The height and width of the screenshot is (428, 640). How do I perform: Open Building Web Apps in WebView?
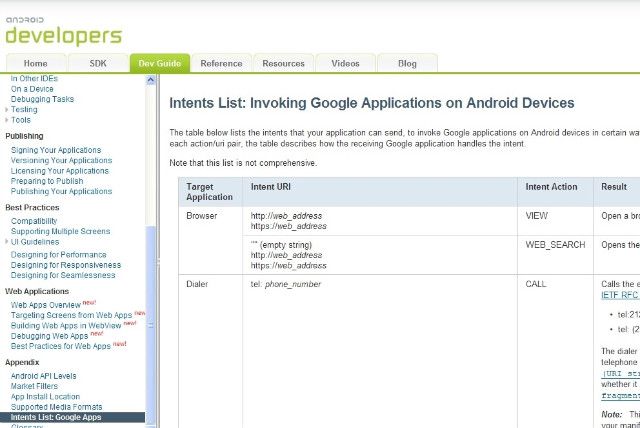[66, 325]
